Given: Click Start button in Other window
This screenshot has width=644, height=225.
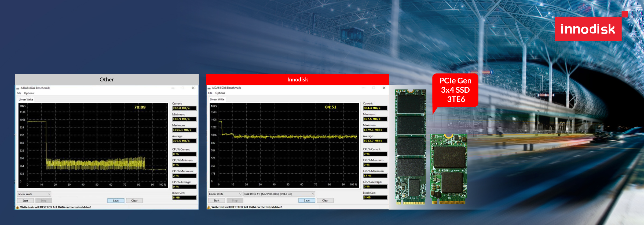Looking at the screenshot, I should 25,201.
